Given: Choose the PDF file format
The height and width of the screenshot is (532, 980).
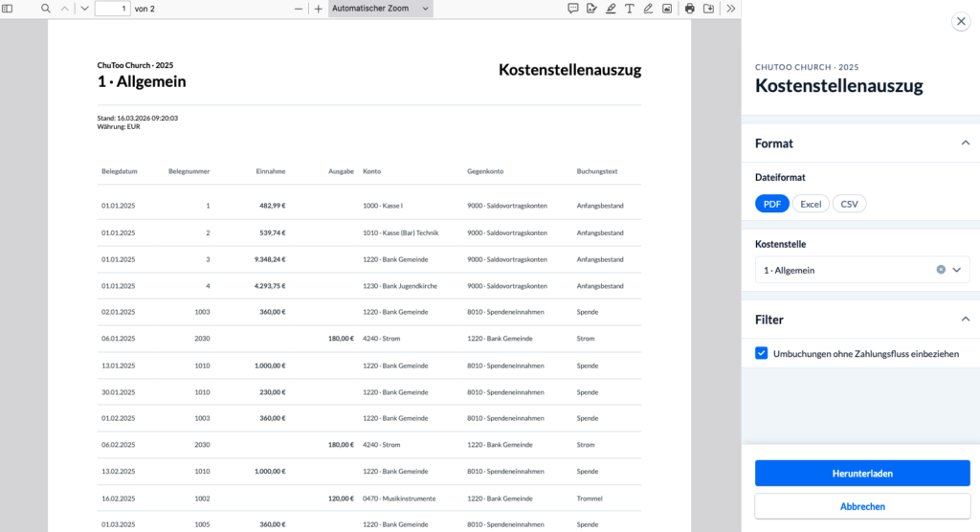Looking at the screenshot, I should [772, 204].
